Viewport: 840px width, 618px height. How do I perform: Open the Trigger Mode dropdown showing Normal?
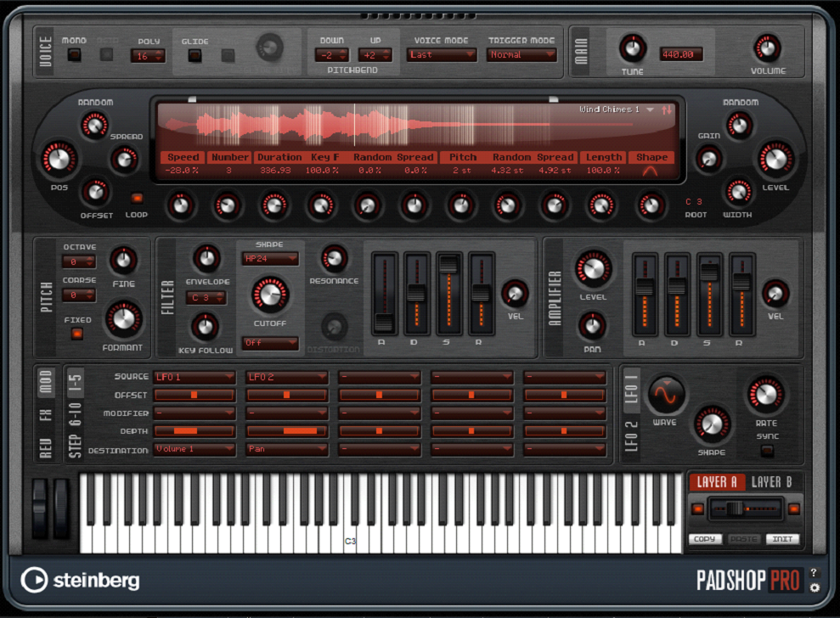point(521,54)
